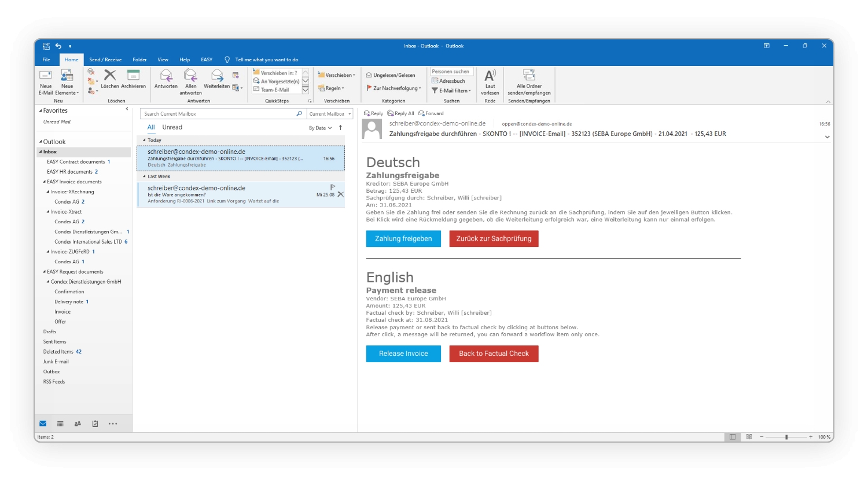868x482 pixels.
Task: Open the Send / Receive tab
Action: [x=105, y=60]
